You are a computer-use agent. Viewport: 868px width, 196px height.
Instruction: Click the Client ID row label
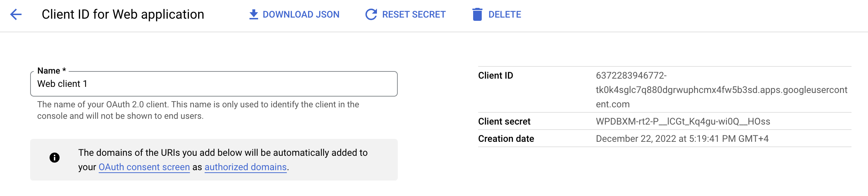(x=496, y=75)
